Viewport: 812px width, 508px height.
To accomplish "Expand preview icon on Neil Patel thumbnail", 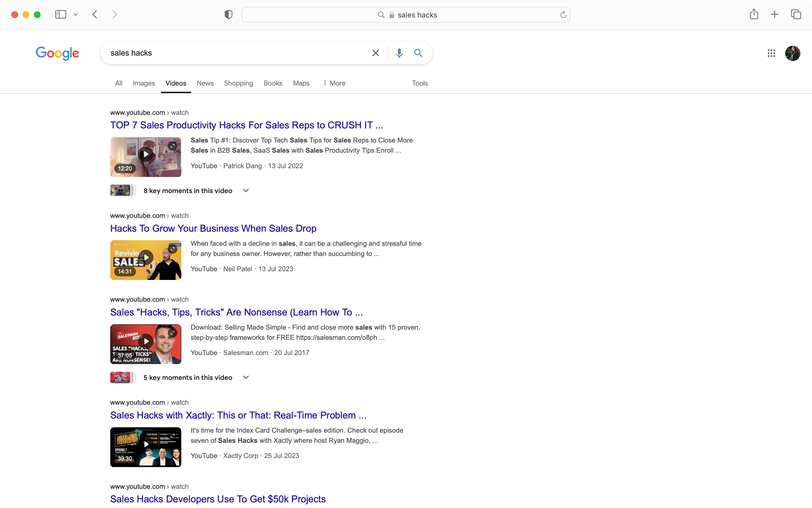I will tap(173, 249).
